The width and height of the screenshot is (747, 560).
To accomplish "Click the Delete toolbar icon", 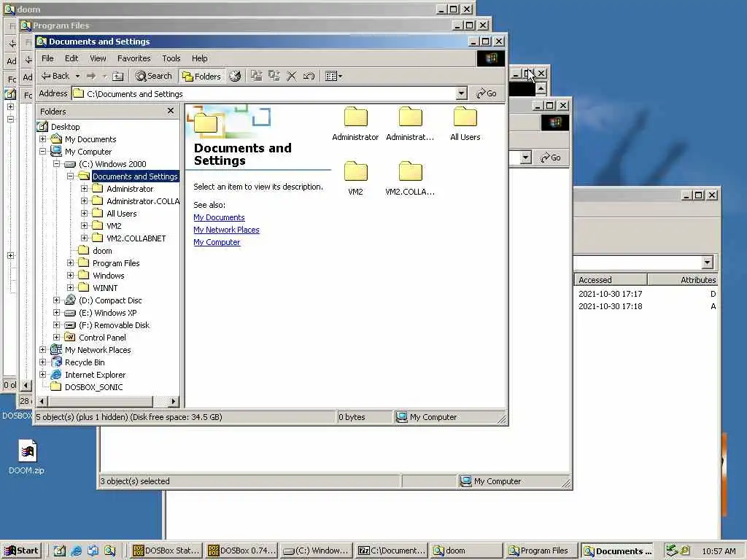I will click(292, 76).
